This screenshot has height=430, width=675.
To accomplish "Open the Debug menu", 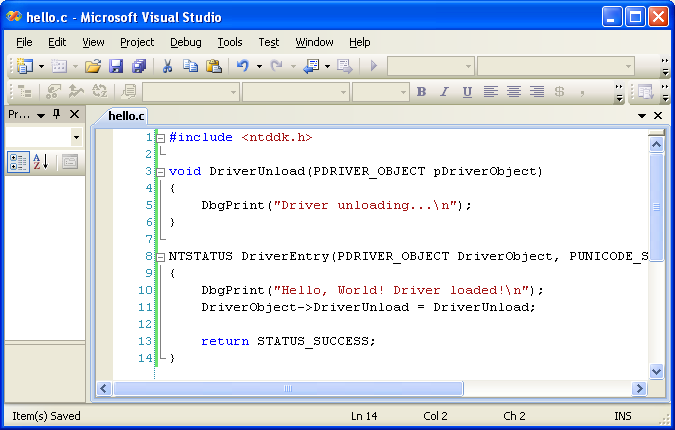I will (x=185, y=42).
